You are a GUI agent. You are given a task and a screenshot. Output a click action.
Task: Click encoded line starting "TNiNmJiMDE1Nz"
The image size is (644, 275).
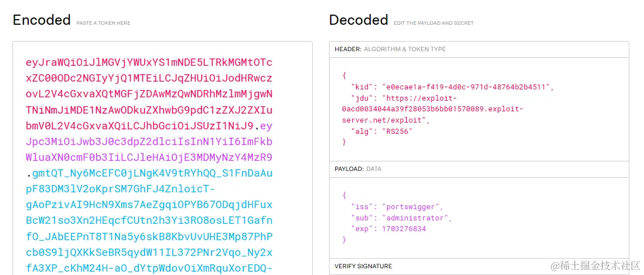[x=148, y=110]
